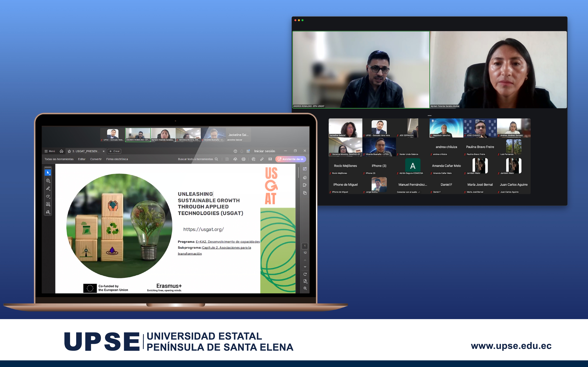Click the Acrobat document vertical scrollbar

[298, 173]
